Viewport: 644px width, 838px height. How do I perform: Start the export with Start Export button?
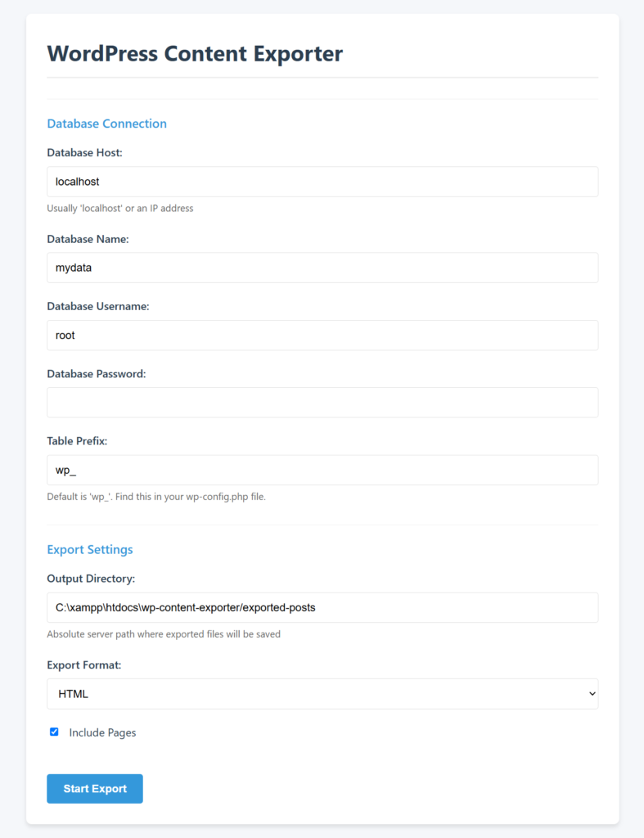[95, 789]
